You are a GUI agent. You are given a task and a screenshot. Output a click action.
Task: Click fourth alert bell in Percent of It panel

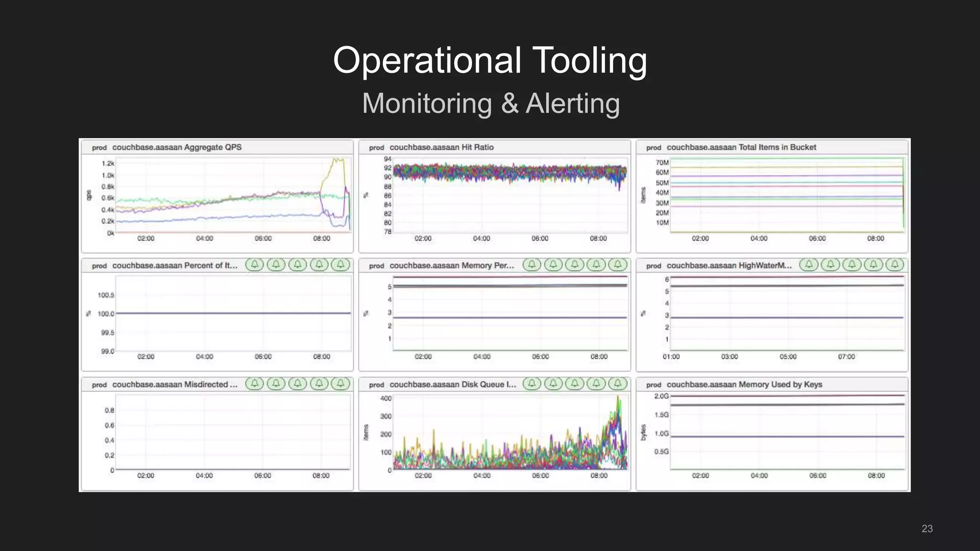point(319,264)
